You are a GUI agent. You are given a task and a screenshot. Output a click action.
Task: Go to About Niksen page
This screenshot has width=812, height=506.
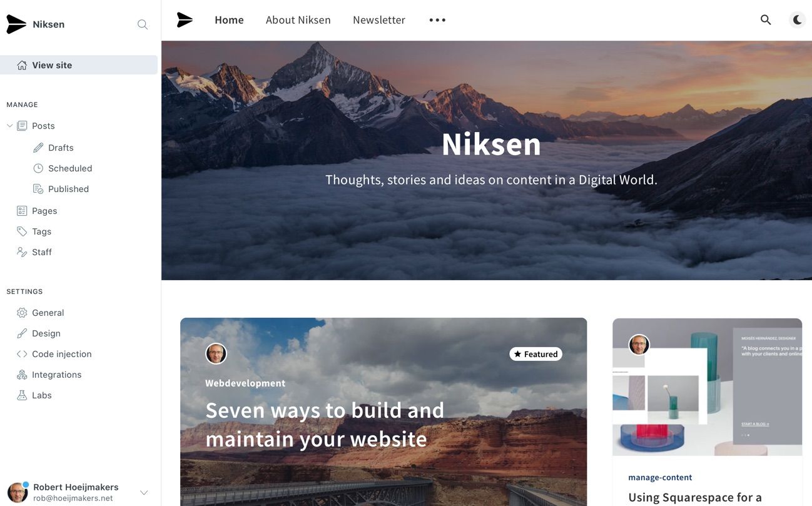(298, 20)
